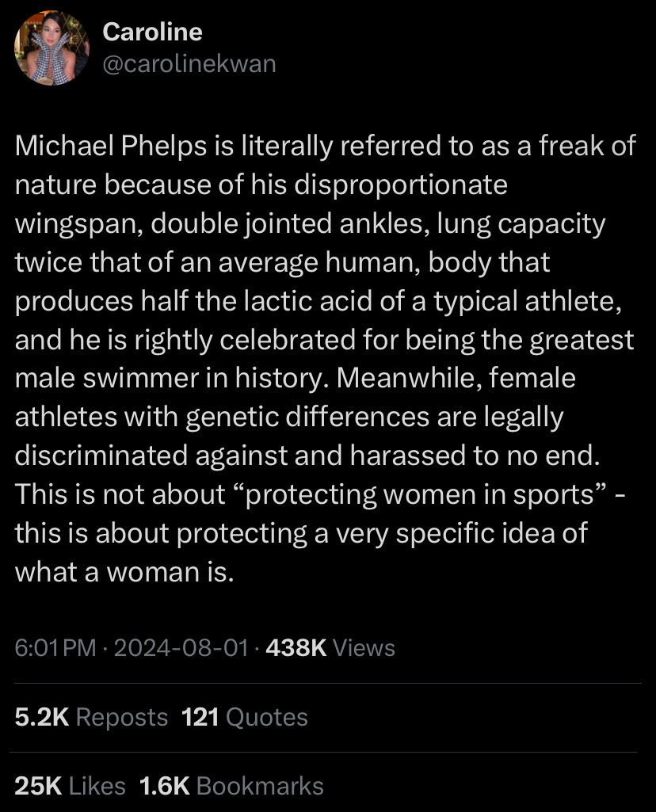Image resolution: width=656 pixels, height=812 pixels.
Task: Open the @carolinekwan handle link
Action: coord(189,64)
